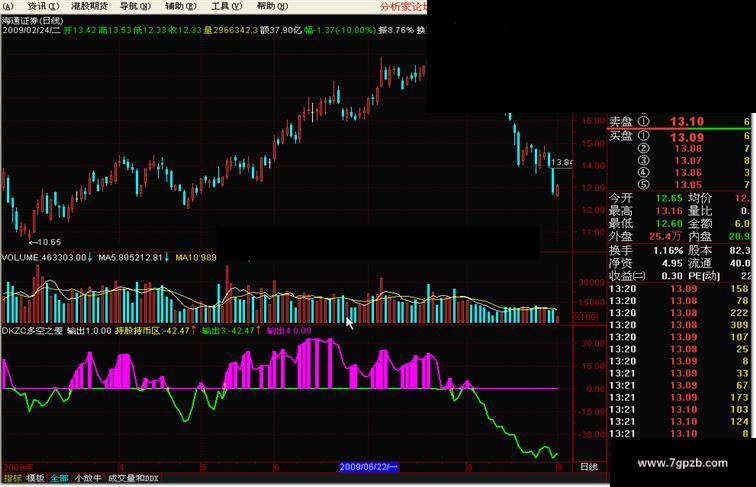Click the 收益(二) value 0.30
Image resolution: width=756 pixels, height=487 pixels.
672,276
